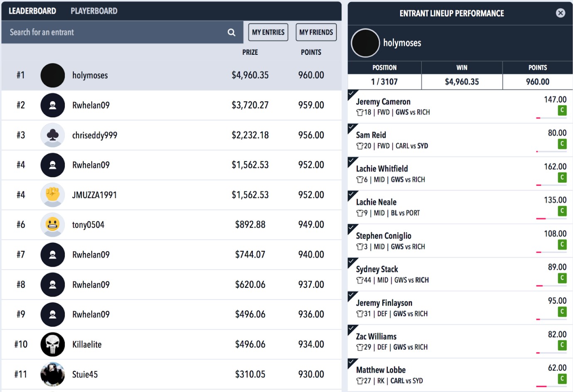Click Stuie45's photo avatar
Image resolution: width=573 pixels, height=392 pixels.
click(x=53, y=374)
